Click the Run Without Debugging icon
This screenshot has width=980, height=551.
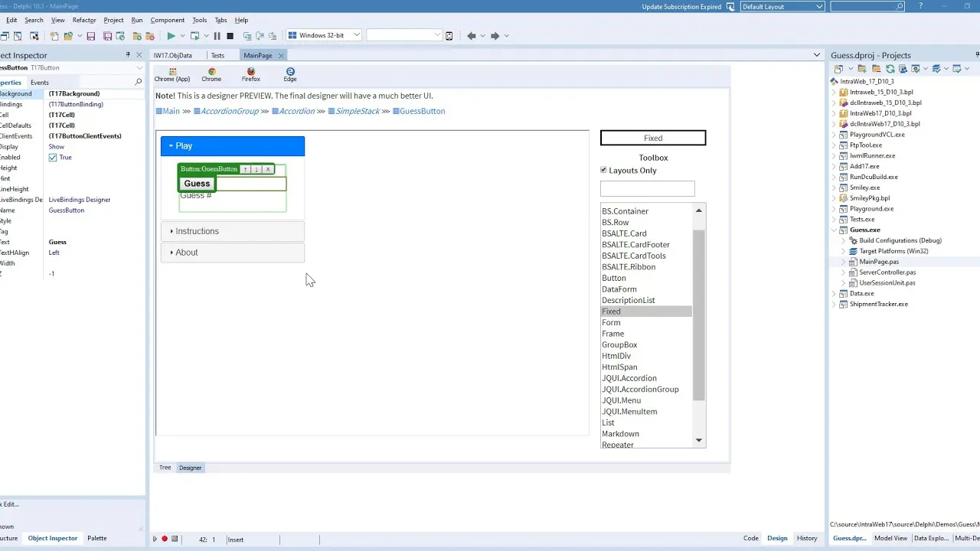(x=194, y=36)
